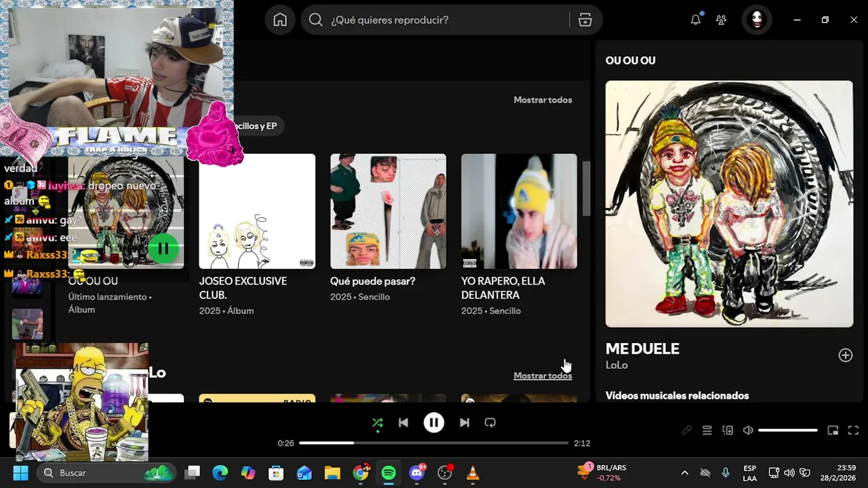Click the 'Qué puede pasar?' title link
This screenshot has width=868, height=488.
(372, 281)
